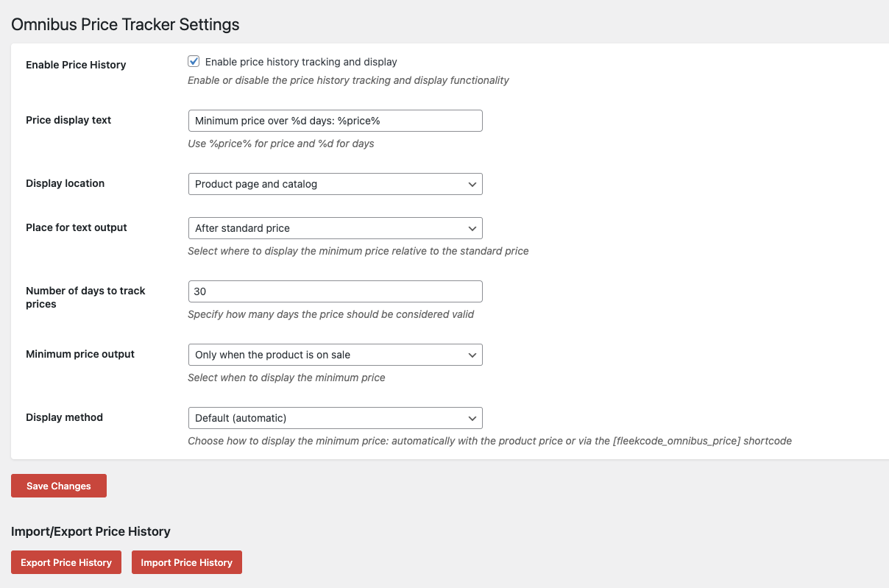Click the Omnibus Price Tracker Settings heading
Image resolution: width=889 pixels, height=588 pixels.
125,24
